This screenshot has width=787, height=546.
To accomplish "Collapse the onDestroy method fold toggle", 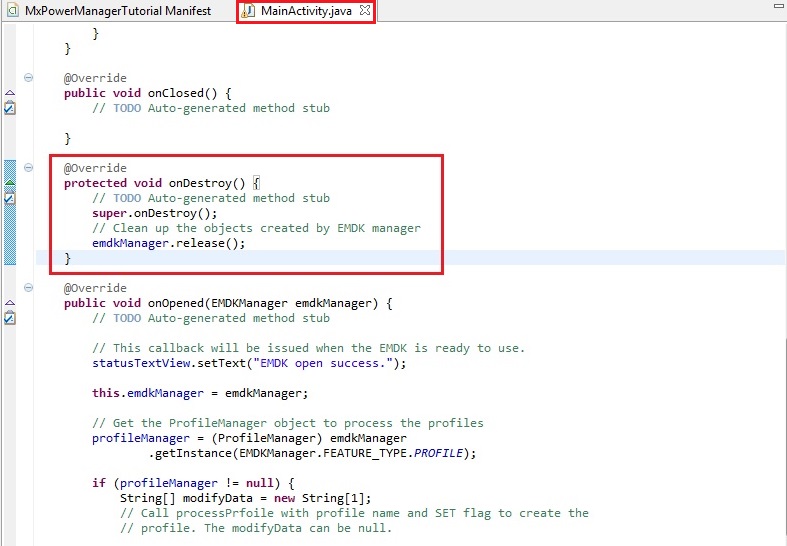I will tap(28, 168).
